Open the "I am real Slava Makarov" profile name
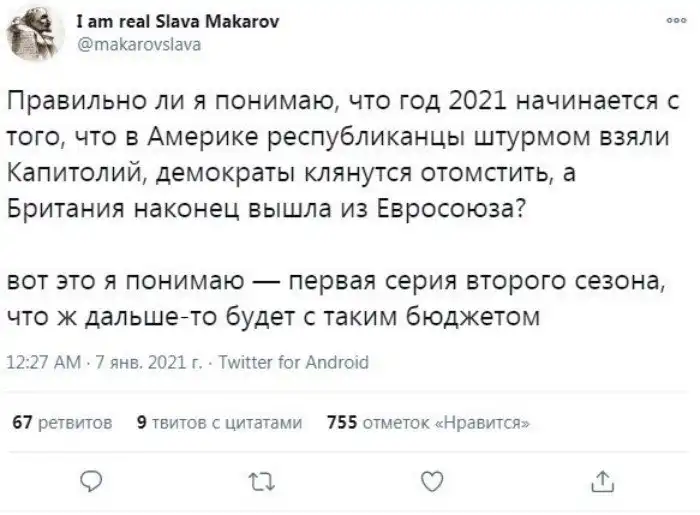 pyautogui.click(x=180, y=22)
